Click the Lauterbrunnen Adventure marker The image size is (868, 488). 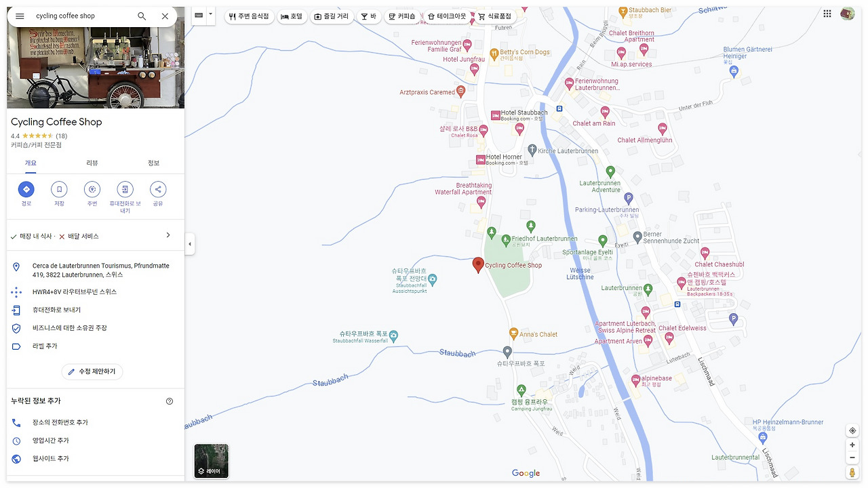(610, 171)
